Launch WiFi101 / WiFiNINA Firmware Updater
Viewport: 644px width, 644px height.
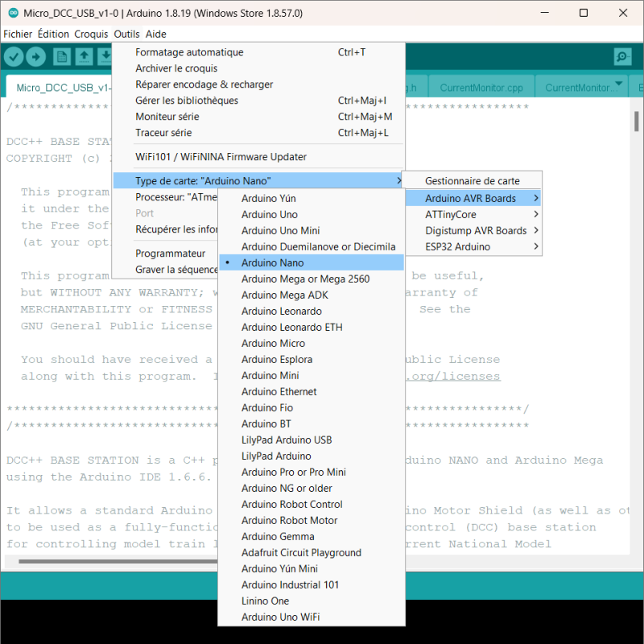(x=258, y=156)
